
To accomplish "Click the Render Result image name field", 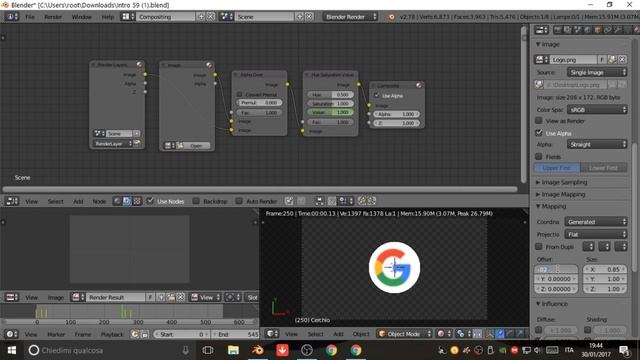I will tap(116, 297).
